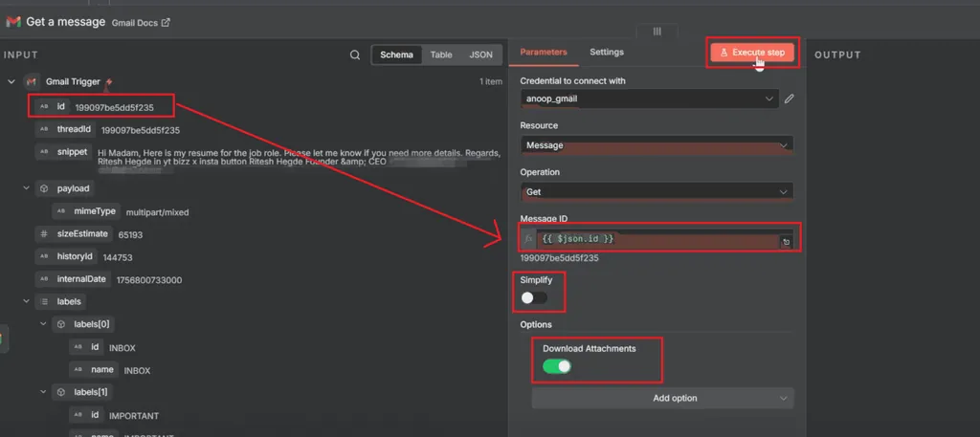Click the Message ID expression field

tap(657, 239)
